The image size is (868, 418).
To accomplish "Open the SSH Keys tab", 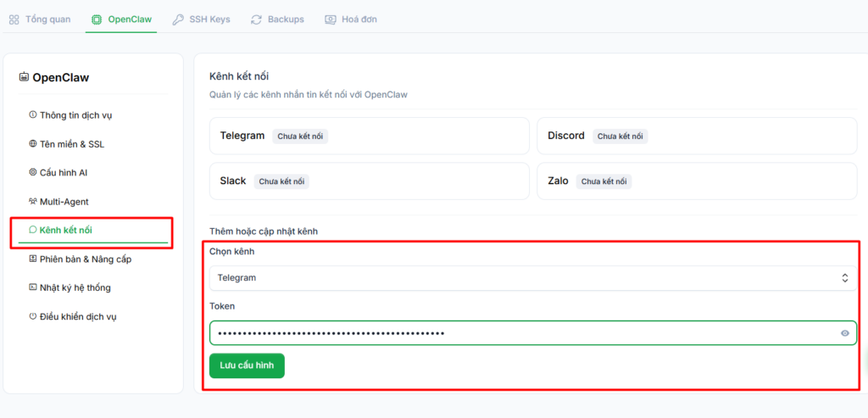I will point(202,20).
